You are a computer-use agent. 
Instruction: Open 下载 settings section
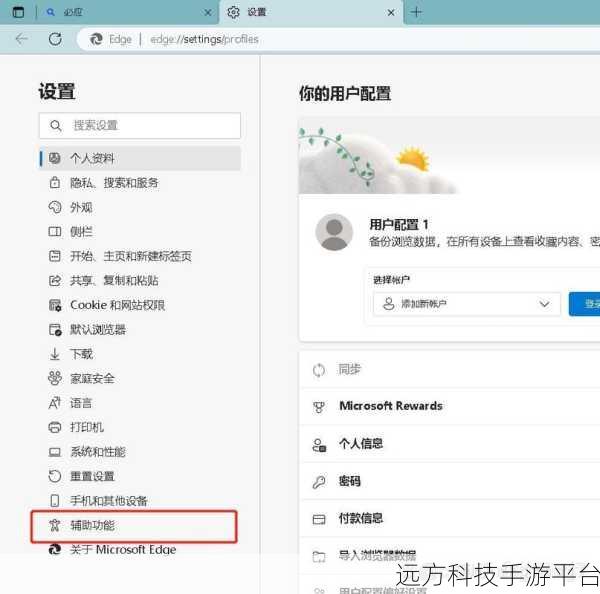(140, 354)
